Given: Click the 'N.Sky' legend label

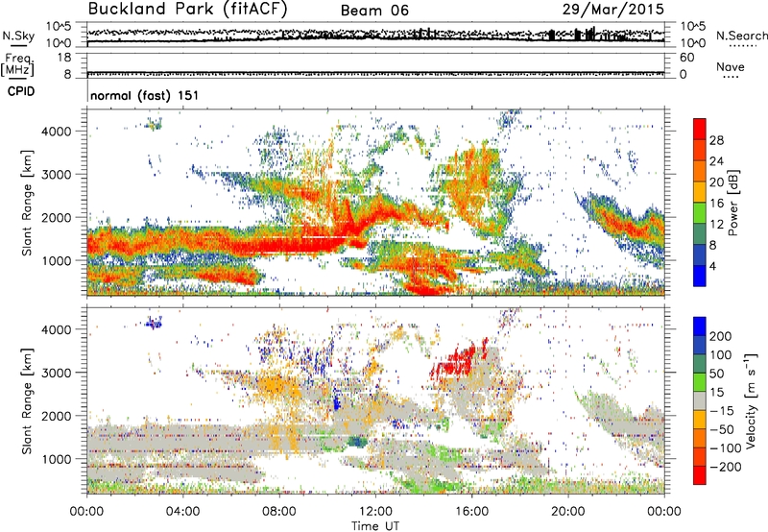Looking at the screenshot, I should pyautogui.click(x=18, y=36).
